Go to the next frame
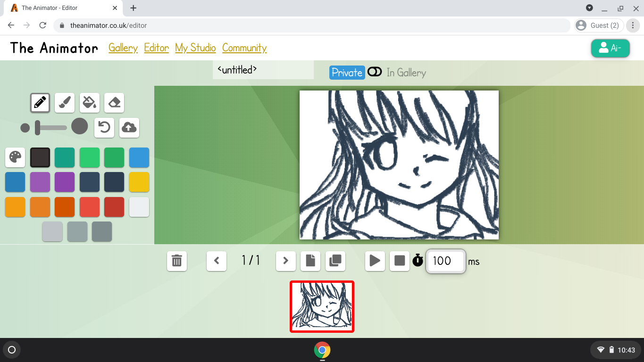 (x=286, y=261)
